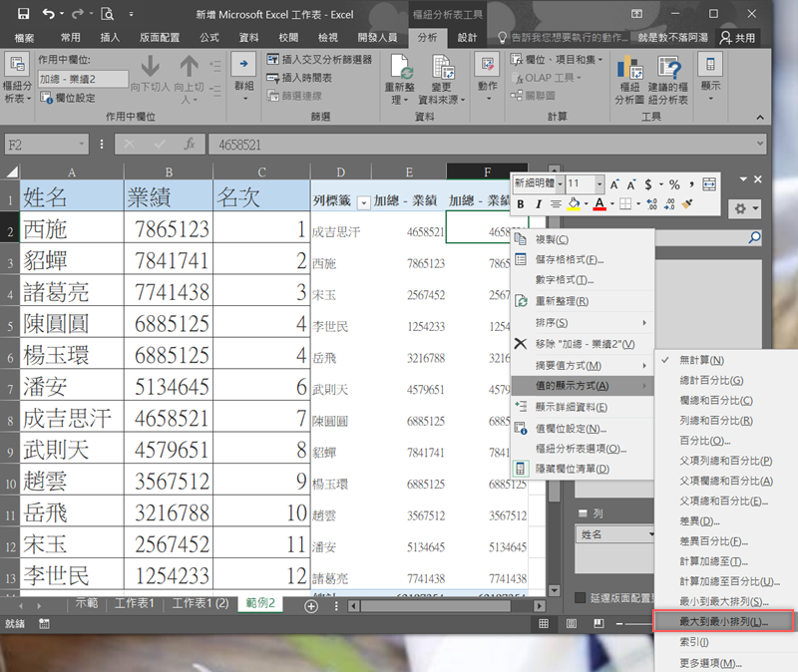The image size is (798, 672).
Task: Click the merge and center icon
Action: click(x=709, y=184)
